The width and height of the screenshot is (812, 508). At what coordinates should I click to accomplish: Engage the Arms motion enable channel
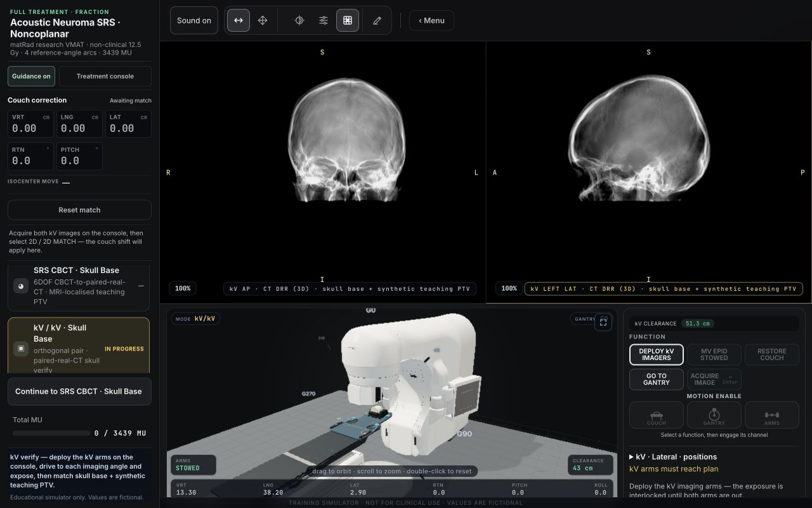point(772,415)
